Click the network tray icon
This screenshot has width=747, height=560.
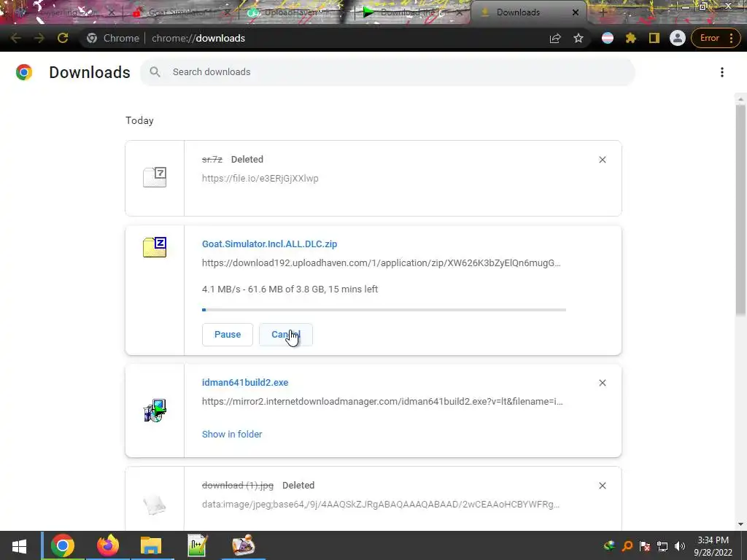tap(662, 546)
